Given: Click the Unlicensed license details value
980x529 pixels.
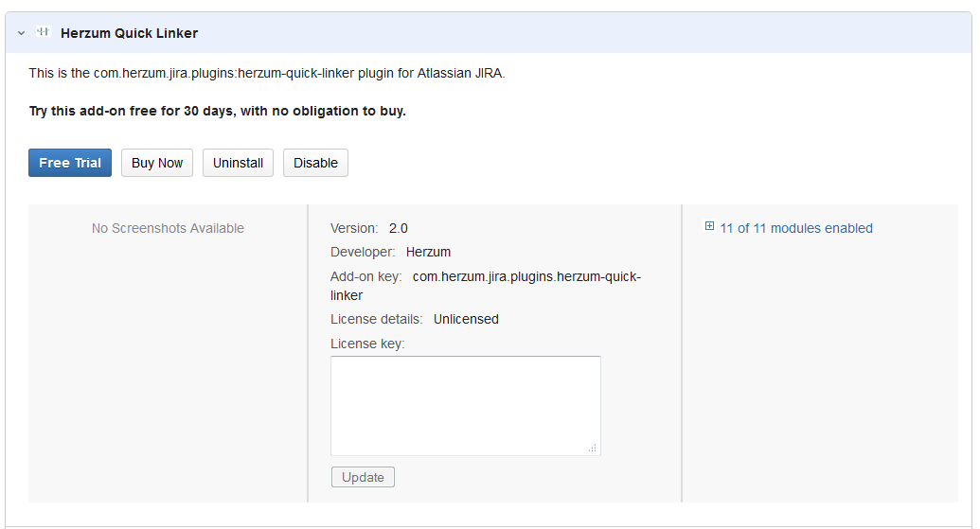Looking at the screenshot, I should [x=466, y=319].
